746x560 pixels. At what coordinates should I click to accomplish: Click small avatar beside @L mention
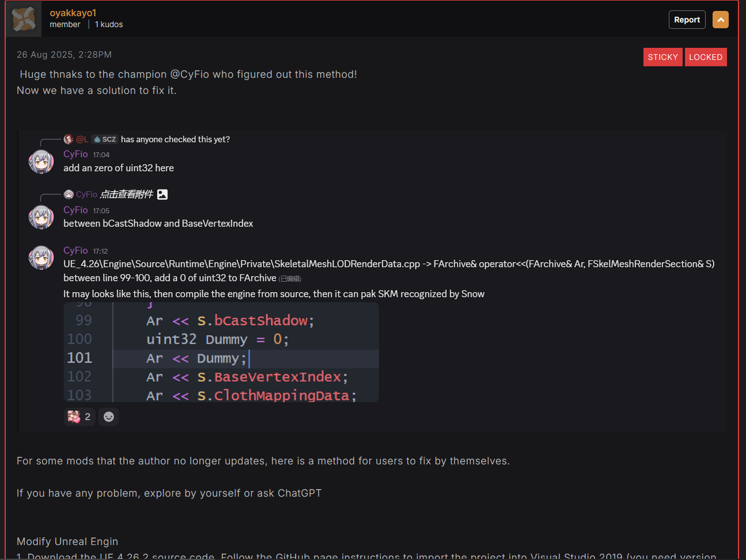(x=69, y=139)
